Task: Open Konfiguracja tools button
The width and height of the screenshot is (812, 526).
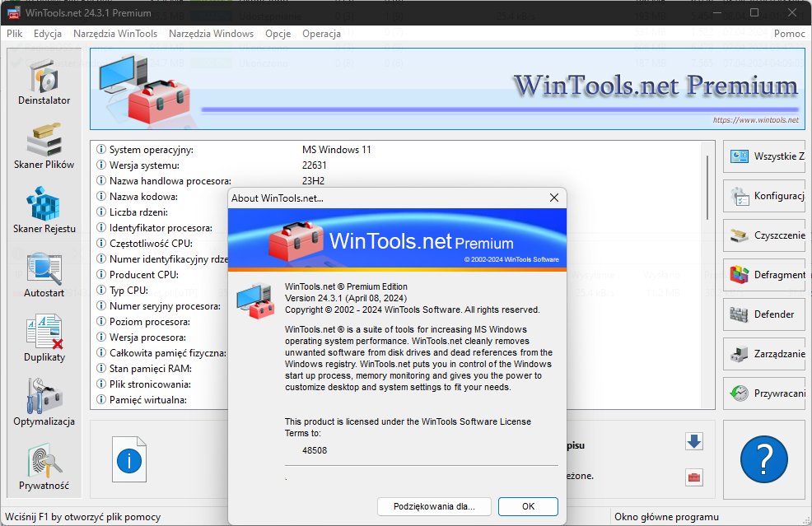Action: 764,196
